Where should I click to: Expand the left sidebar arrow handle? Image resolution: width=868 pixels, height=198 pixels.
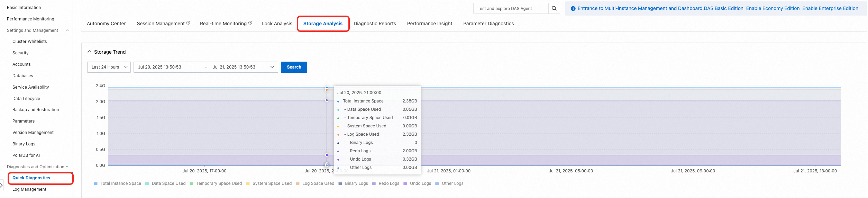pyautogui.click(x=1, y=185)
